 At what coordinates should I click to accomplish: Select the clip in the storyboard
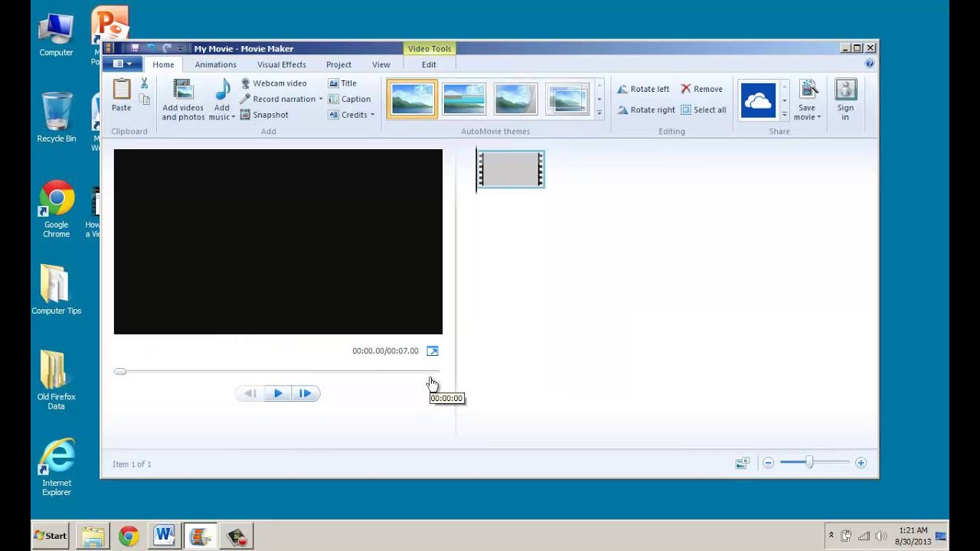pyautogui.click(x=511, y=169)
